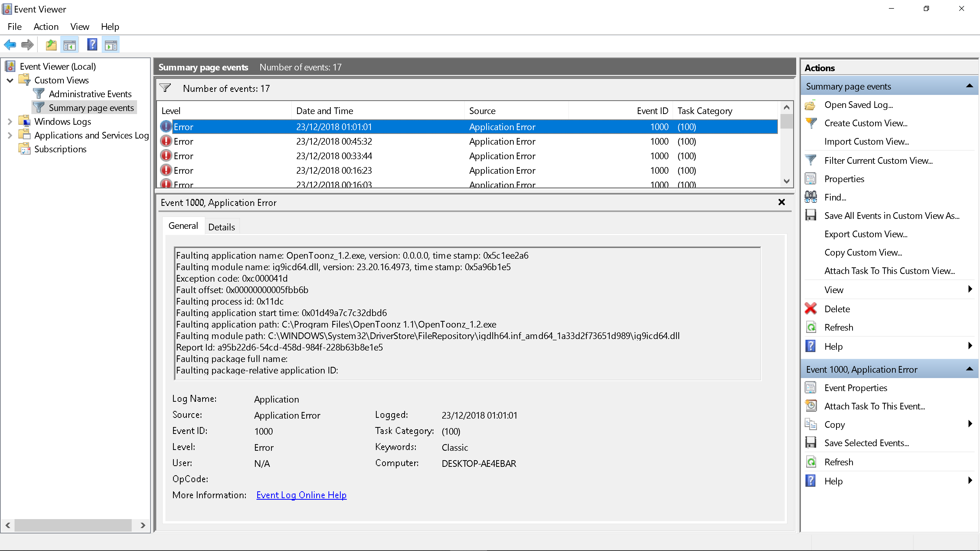
Task: Toggle the action pane toolbar icon
Action: 110,44
